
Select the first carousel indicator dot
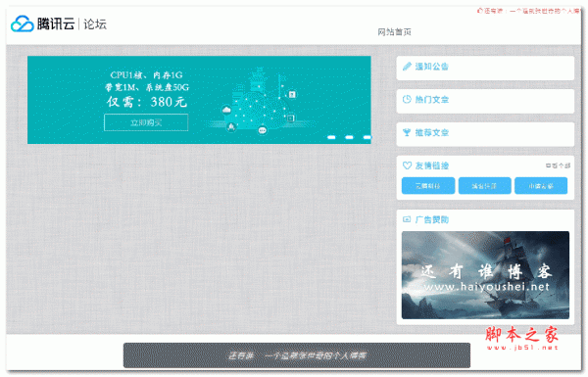point(331,137)
